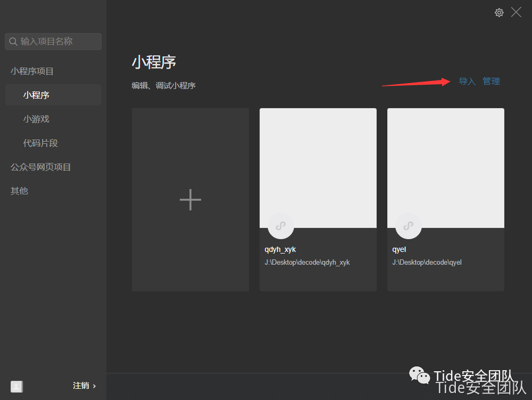The height and width of the screenshot is (400, 532).
Task: Click path J:\Desktop\decode\qyel
Action: pos(427,263)
